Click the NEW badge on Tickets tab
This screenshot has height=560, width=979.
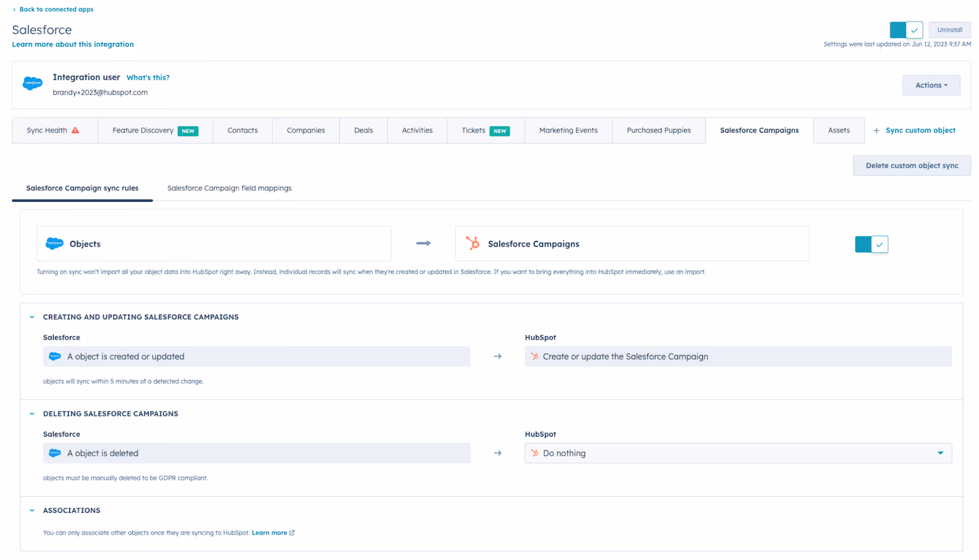click(500, 131)
